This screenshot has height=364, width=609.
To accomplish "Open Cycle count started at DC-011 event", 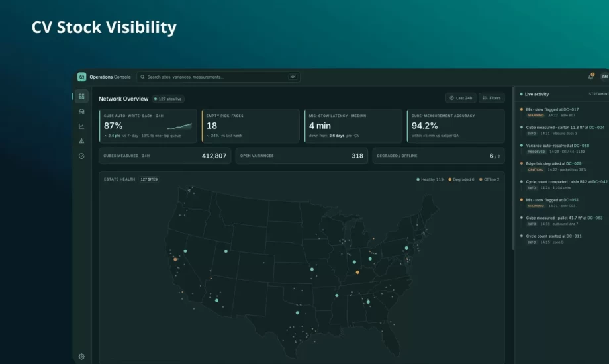I will pos(563,239).
